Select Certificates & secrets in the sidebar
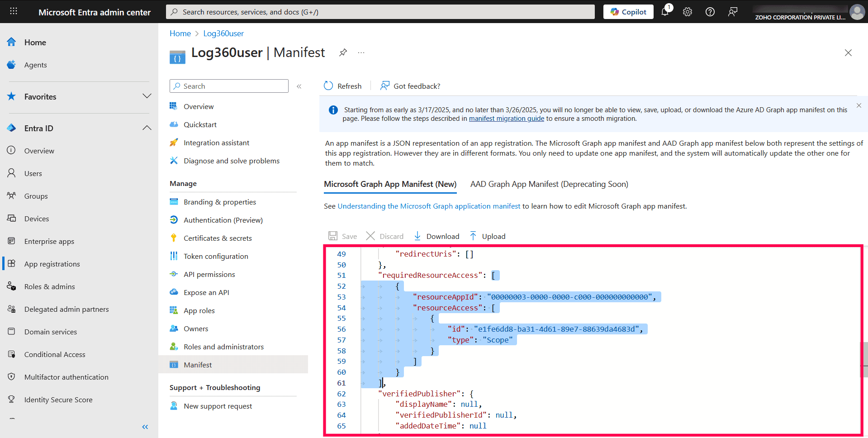 click(218, 238)
